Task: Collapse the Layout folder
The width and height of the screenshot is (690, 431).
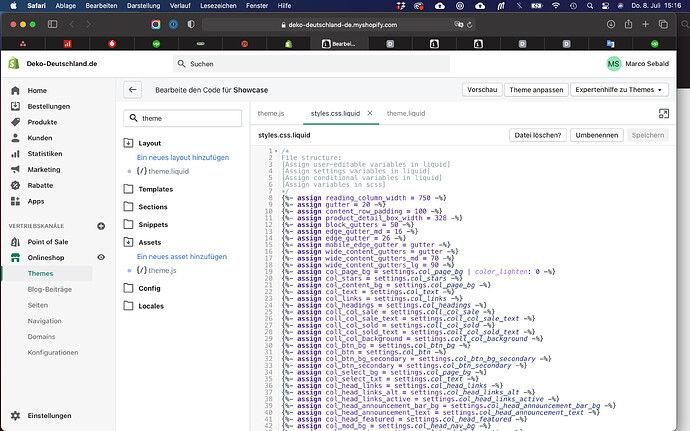Action: [x=128, y=143]
